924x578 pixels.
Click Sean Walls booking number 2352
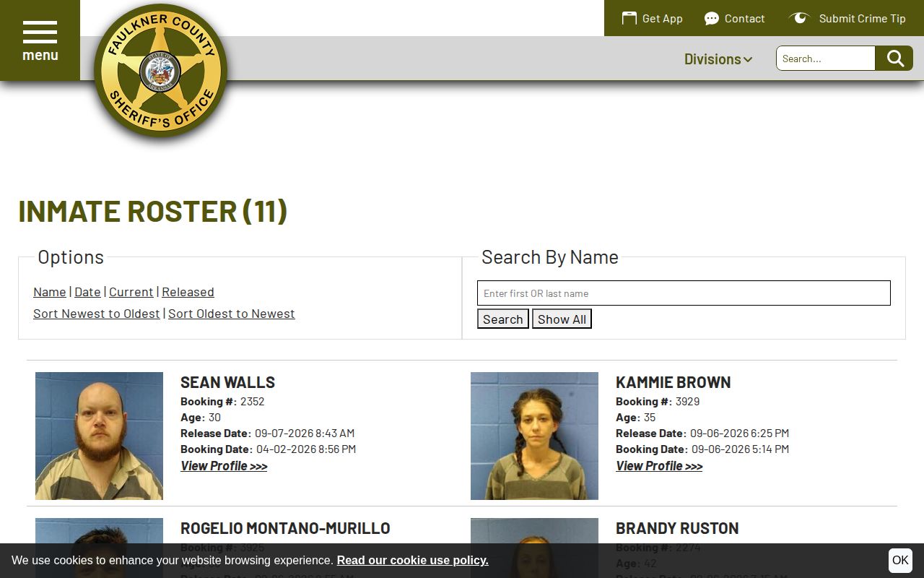pyautogui.click(x=253, y=402)
